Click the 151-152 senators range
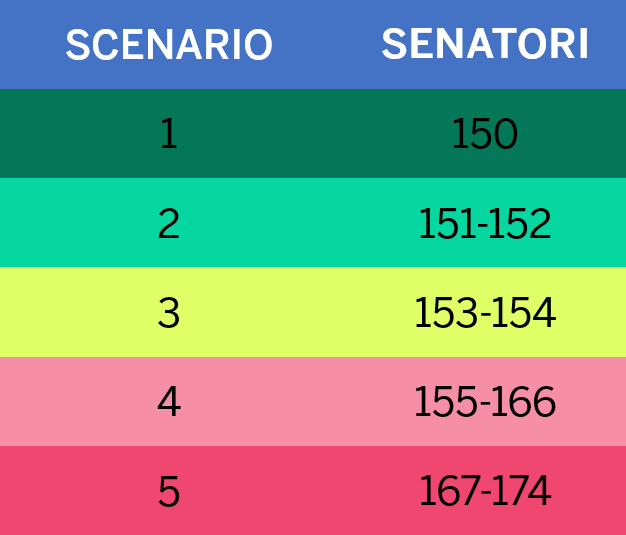This screenshot has width=626, height=535. (485, 224)
